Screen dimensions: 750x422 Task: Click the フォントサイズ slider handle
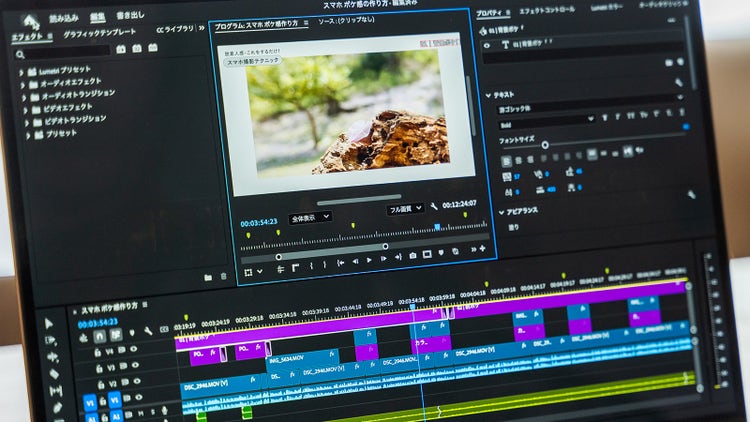tap(545, 144)
